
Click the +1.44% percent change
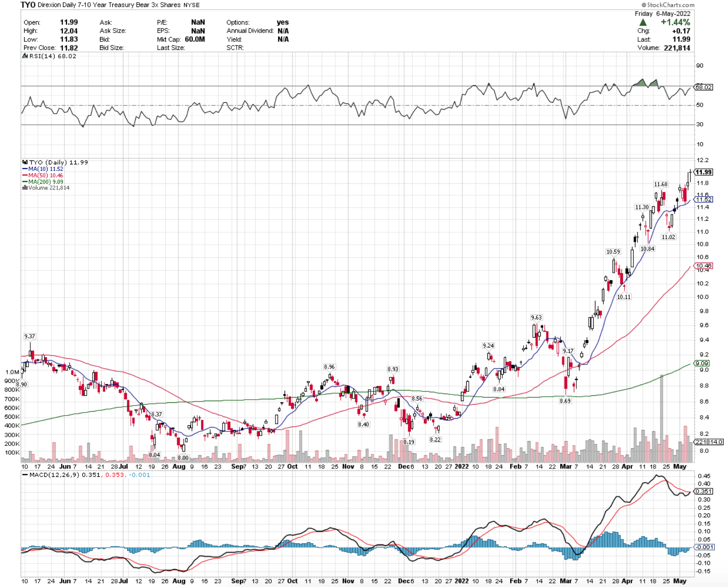point(675,22)
